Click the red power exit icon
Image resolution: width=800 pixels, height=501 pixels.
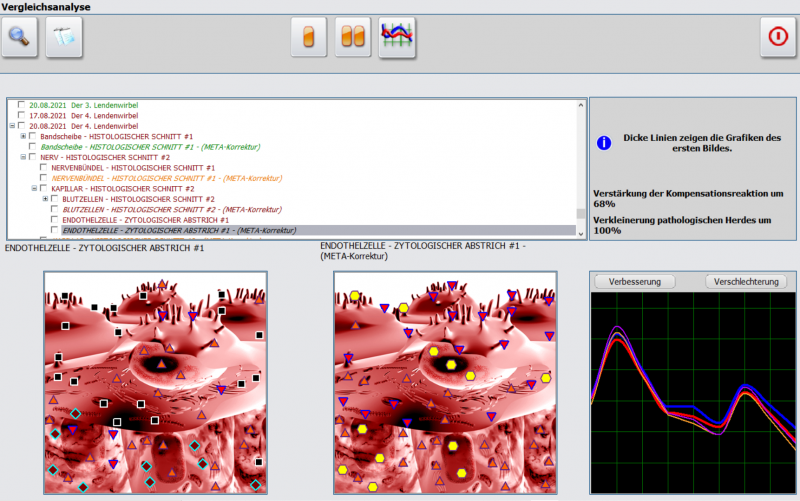(x=777, y=38)
